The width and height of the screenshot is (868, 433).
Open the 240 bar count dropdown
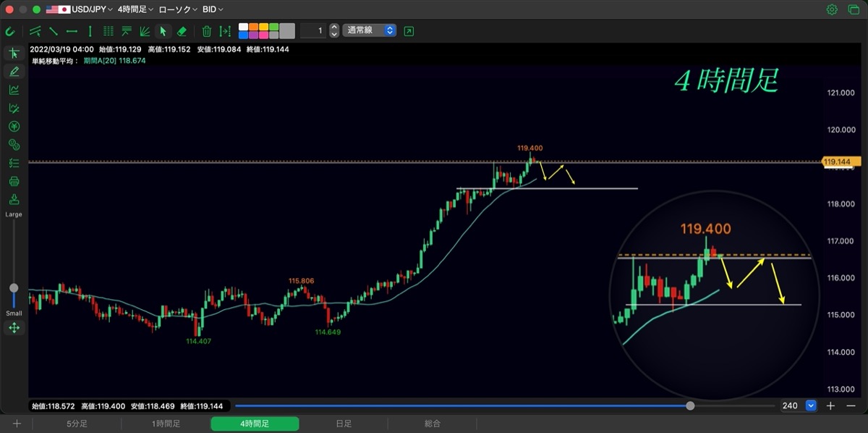pos(811,405)
